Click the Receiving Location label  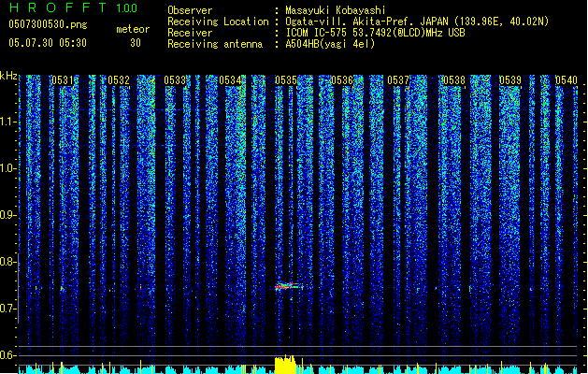(218, 22)
